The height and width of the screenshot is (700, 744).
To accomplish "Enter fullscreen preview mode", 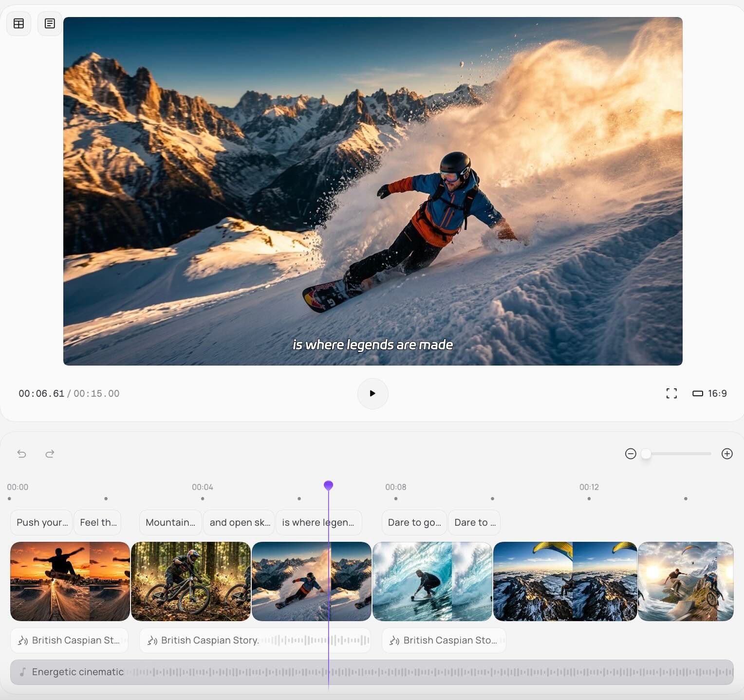I will pos(671,393).
